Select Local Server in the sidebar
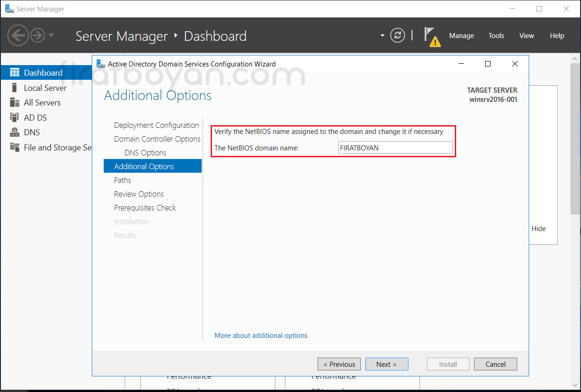The image size is (581, 392). pos(46,88)
